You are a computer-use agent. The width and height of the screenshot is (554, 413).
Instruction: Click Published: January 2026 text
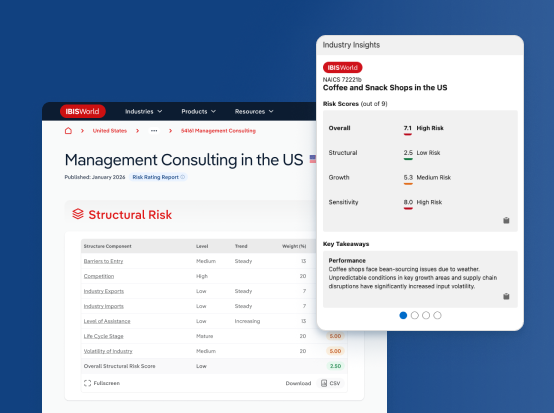pyautogui.click(x=95, y=177)
